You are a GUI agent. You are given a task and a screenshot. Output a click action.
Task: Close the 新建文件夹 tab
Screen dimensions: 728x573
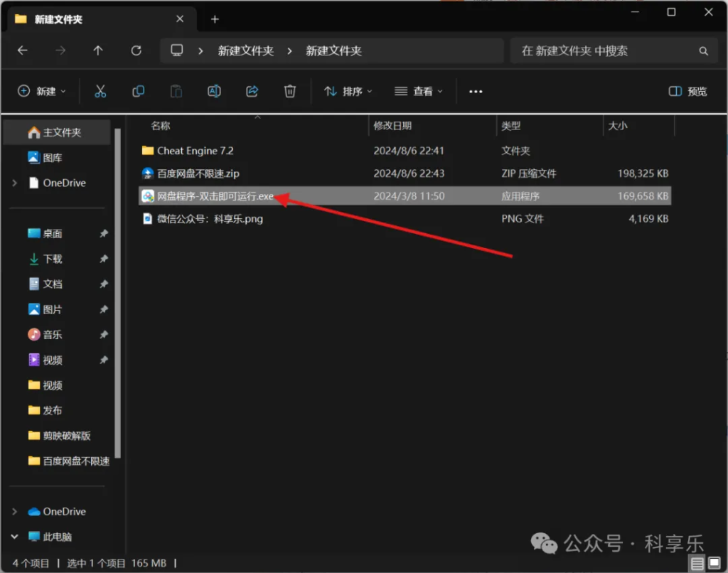click(x=180, y=19)
